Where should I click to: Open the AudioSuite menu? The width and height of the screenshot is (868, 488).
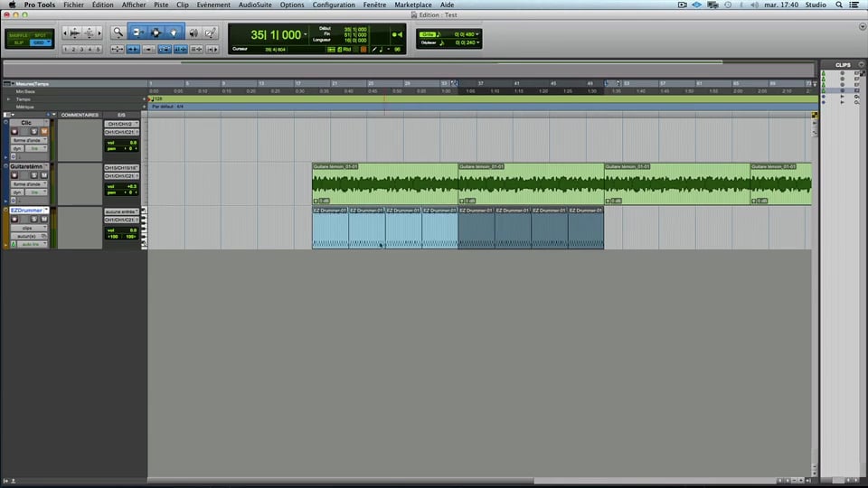255,5
